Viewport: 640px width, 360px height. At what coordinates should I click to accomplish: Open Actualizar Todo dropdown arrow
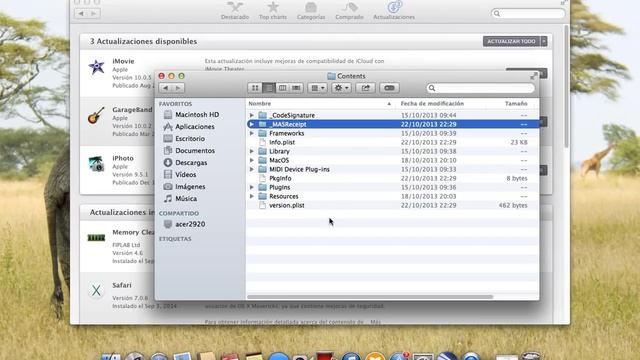pos(544,41)
